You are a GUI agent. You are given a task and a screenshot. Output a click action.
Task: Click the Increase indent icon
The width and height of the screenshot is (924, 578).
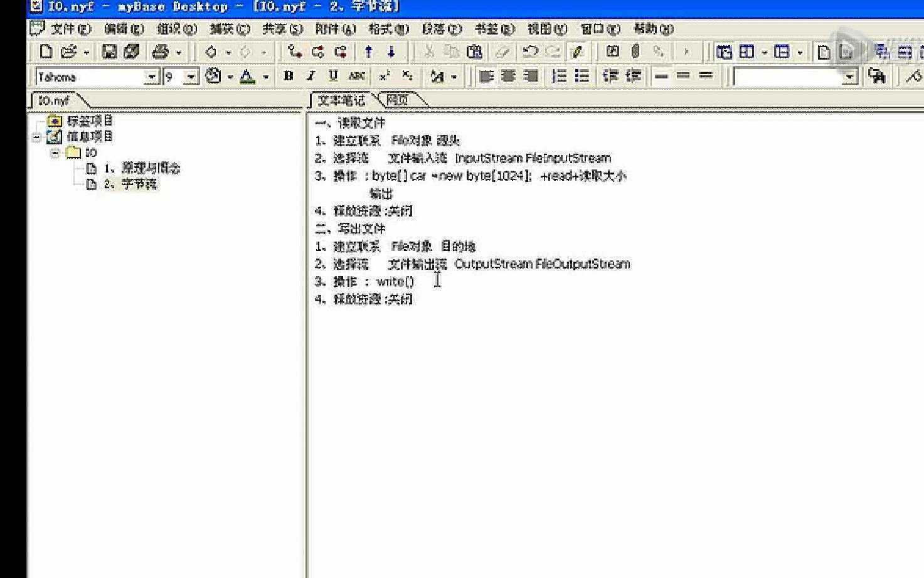[633, 76]
